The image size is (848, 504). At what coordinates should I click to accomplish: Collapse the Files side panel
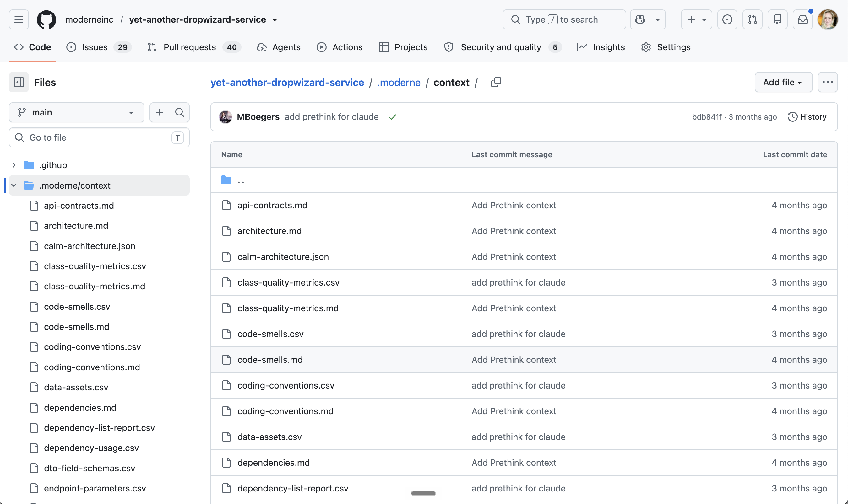19,82
